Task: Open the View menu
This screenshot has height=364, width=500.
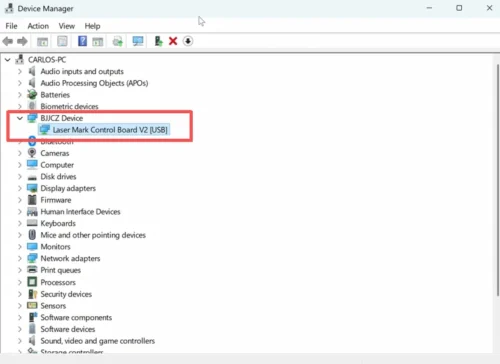Action: (x=67, y=26)
